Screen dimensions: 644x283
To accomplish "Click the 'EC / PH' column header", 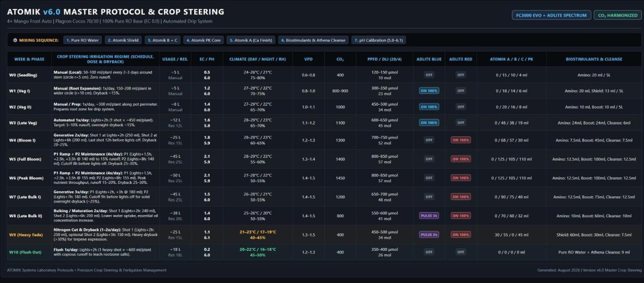I will [x=207, y=59].
